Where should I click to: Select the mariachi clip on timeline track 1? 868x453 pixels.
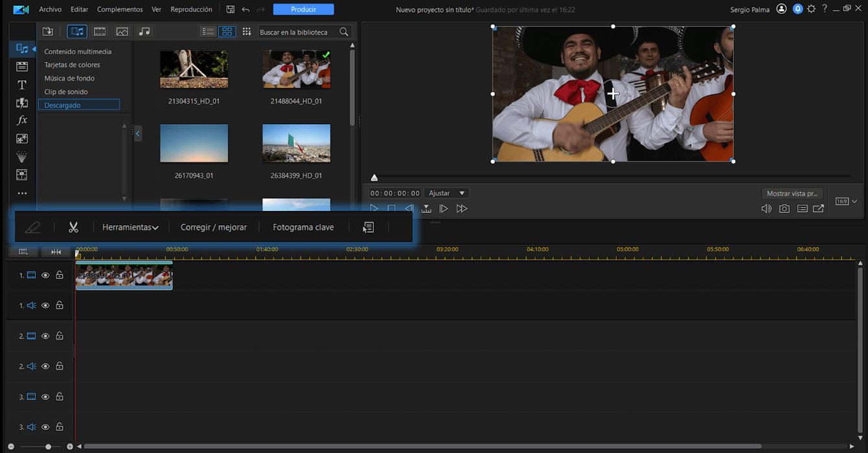click(x=124, y=276)
